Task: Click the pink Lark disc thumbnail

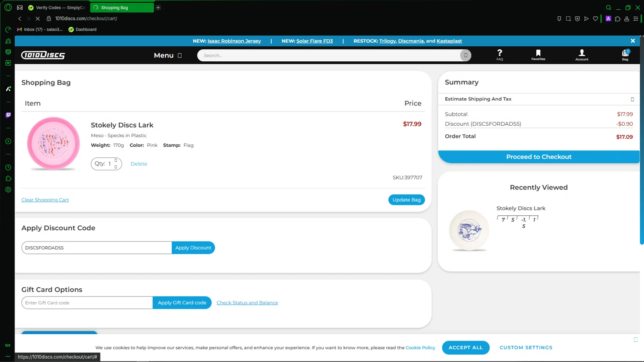Action: [53, 143]
